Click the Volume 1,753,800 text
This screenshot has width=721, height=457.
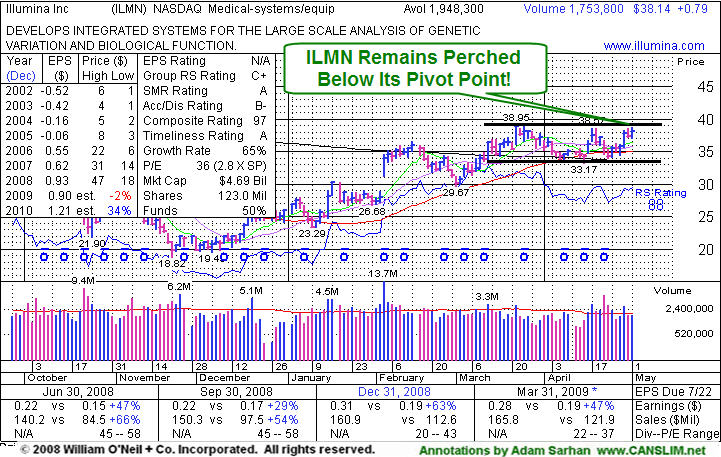[x=573, y=9]
